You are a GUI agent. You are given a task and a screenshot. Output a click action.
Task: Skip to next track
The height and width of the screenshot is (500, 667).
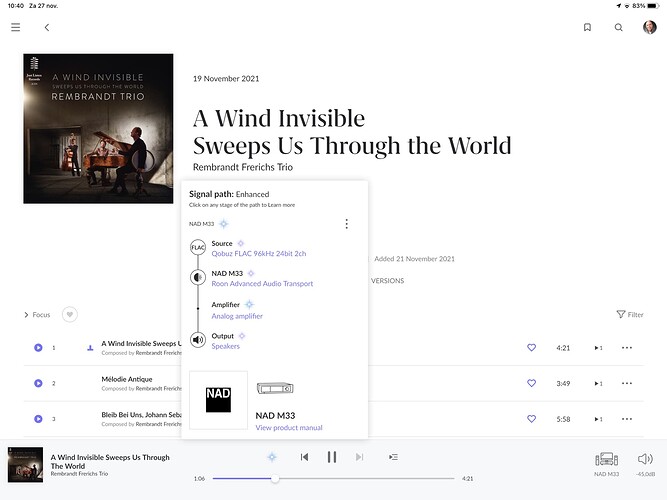[x=359, y=457]
